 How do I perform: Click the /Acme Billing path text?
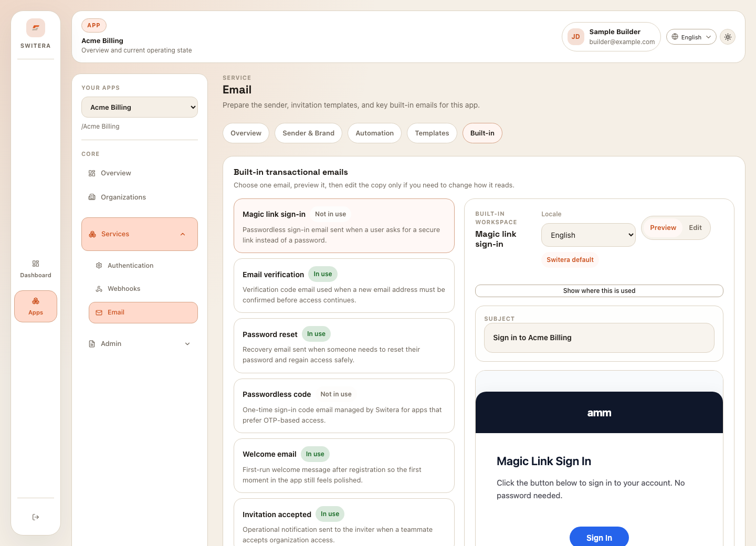[x=100, y=127]
